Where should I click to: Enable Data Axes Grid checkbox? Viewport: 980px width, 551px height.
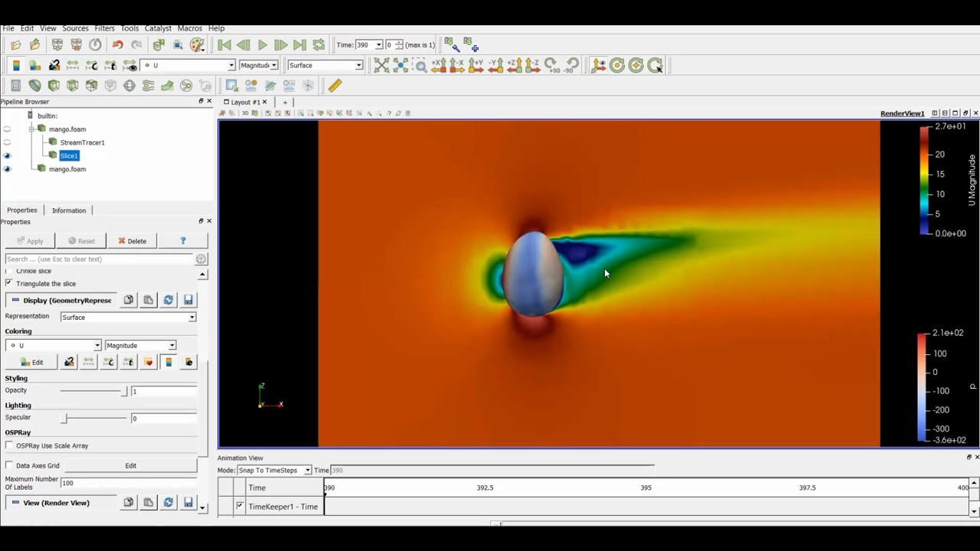point(9,465)
